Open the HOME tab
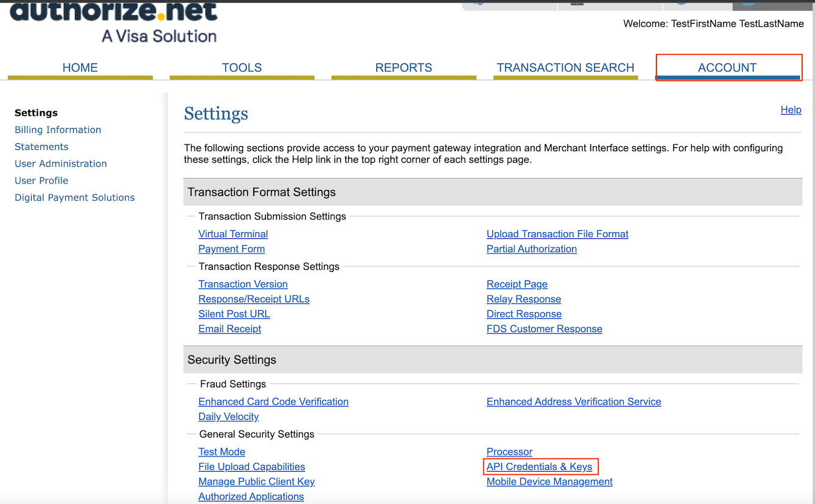This screenshot has width=815, height=504. click(x=80, y=68)
